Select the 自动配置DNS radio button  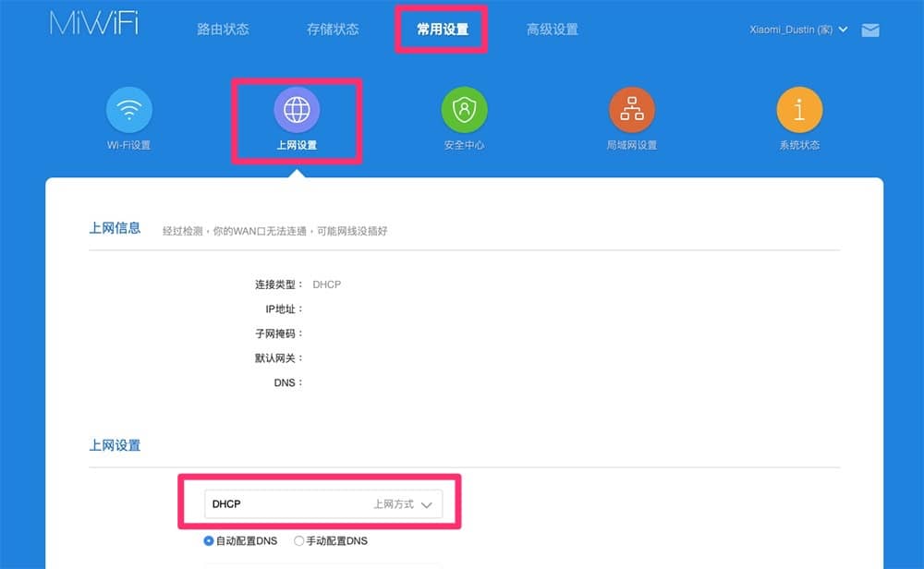(209, 540)
